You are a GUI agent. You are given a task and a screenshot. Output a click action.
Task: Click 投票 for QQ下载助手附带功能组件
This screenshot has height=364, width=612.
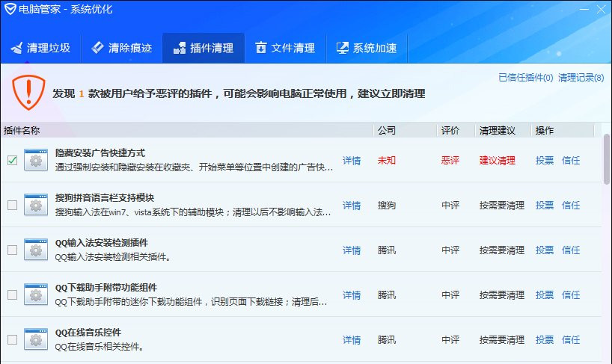tap(545, 295)
